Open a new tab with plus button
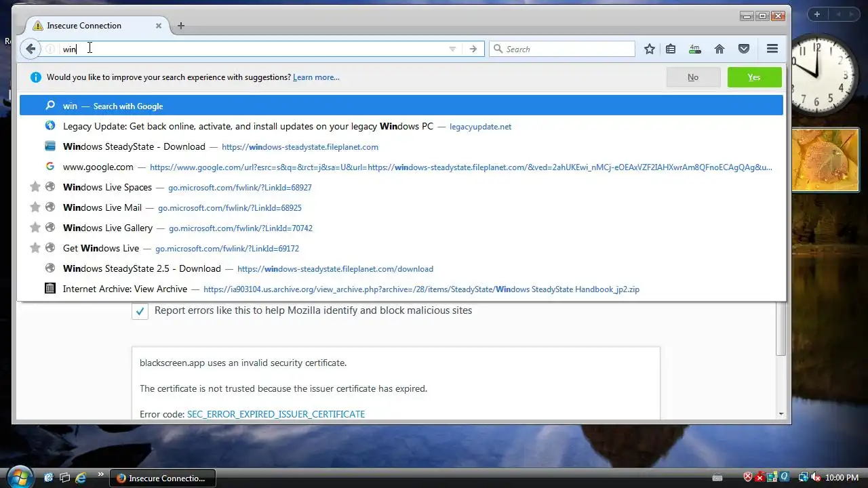Image resolution: width=868 pixels, height=488 pixels. tap(180, 26)
